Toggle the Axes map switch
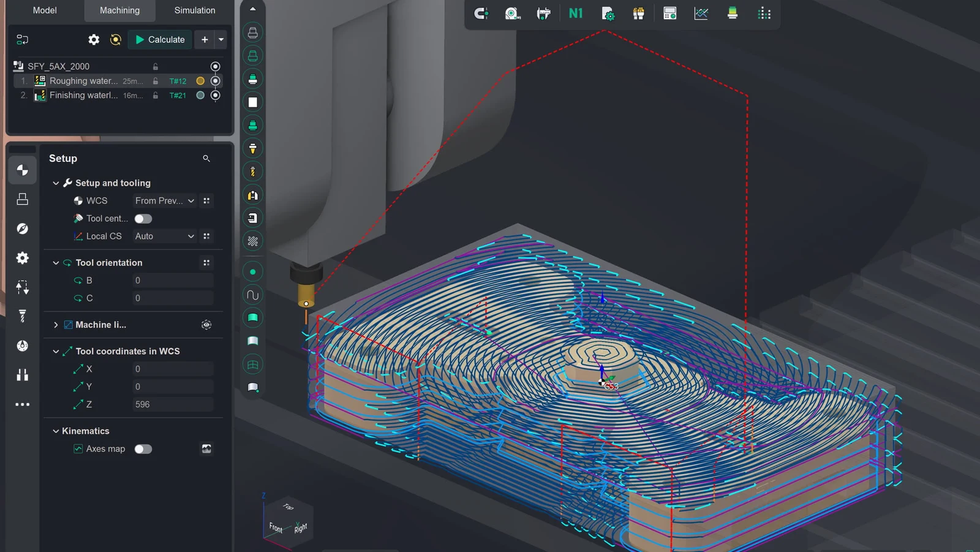The width and height of the screenshot is (980, 552). coord(143,449)
